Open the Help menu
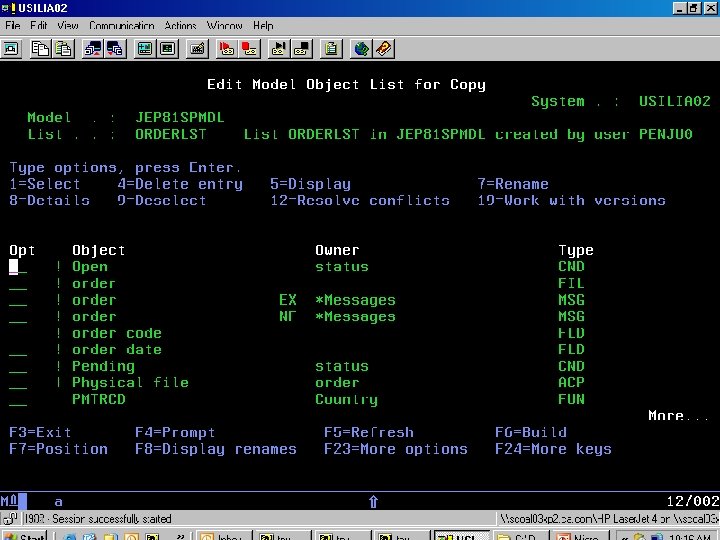The width and height of the screenshot is (720, 540). [x=263, y=25]
